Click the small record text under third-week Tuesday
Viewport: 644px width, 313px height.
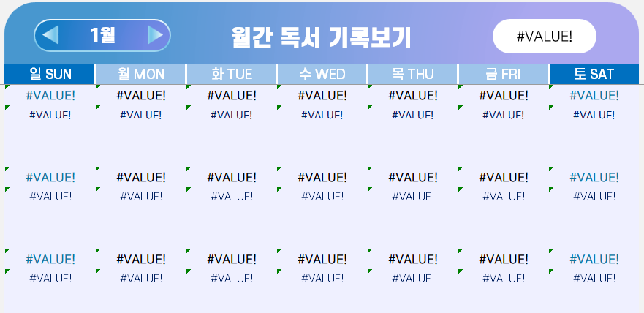coord(231,278)
